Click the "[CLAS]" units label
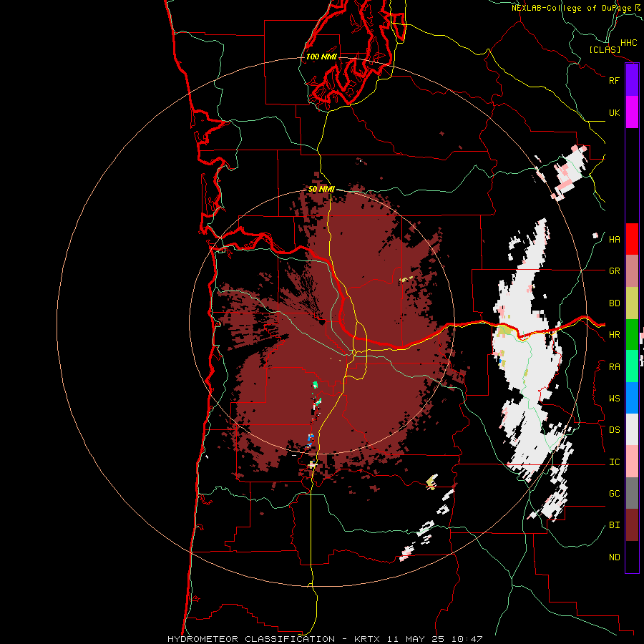 tap(605, 49)
